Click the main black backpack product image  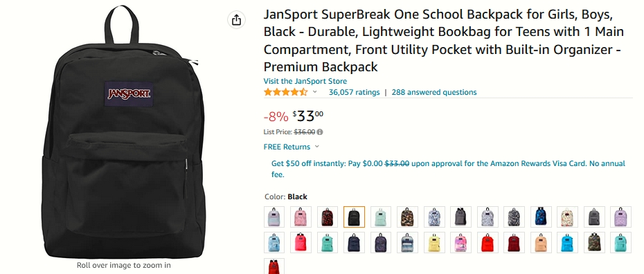123,131
